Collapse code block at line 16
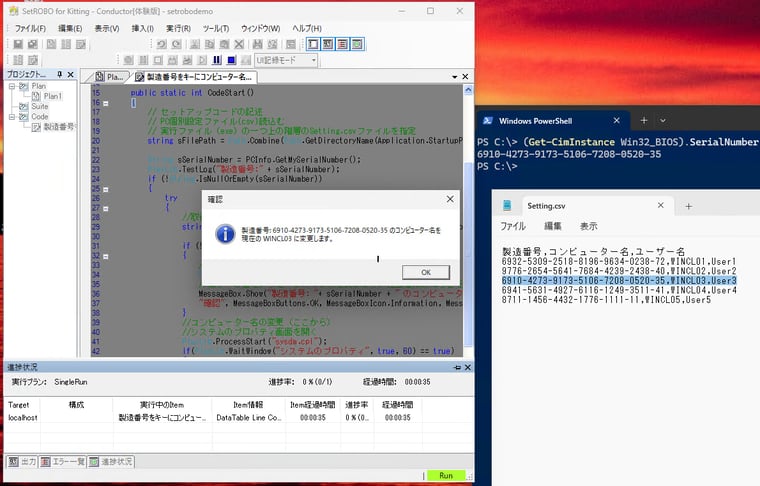 pyautogui.click(x=106, y=103)
